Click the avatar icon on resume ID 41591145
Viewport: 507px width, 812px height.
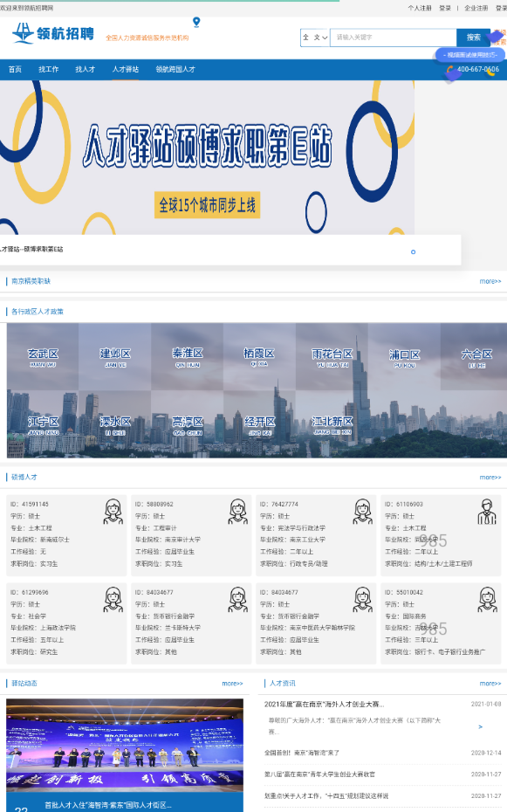[x=113, y=512]
